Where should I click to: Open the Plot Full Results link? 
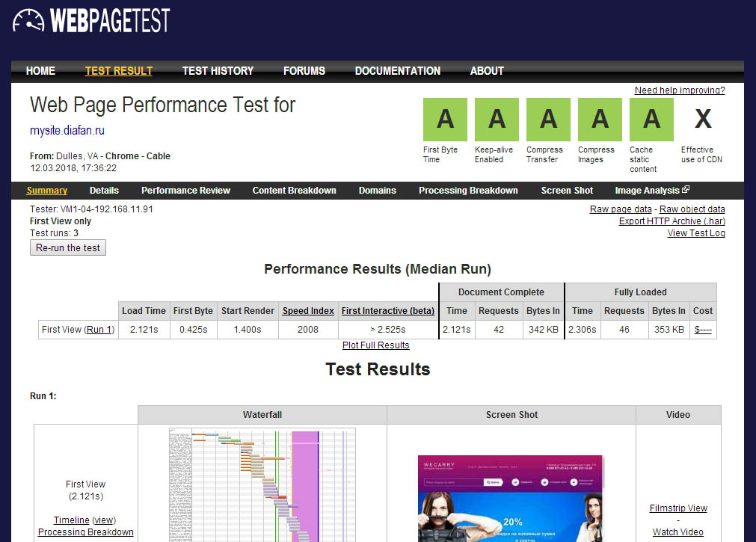[x=375, y=345]
